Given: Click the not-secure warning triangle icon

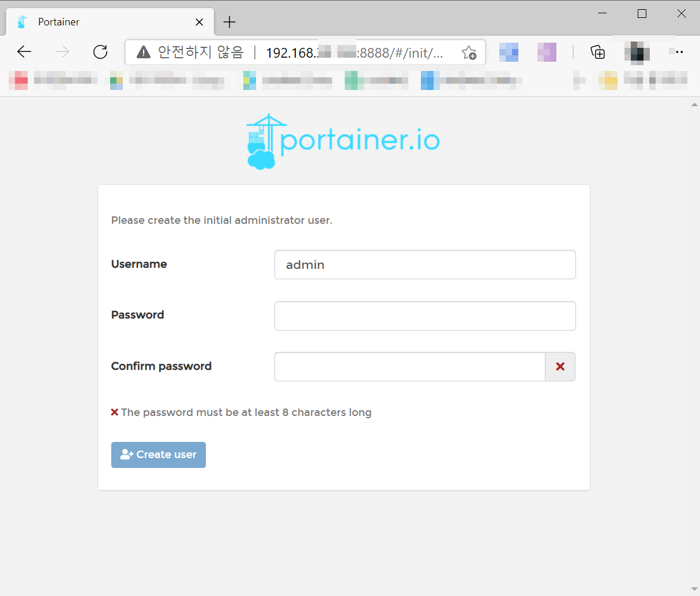Looking at the screenshot, I should [144, 53].
